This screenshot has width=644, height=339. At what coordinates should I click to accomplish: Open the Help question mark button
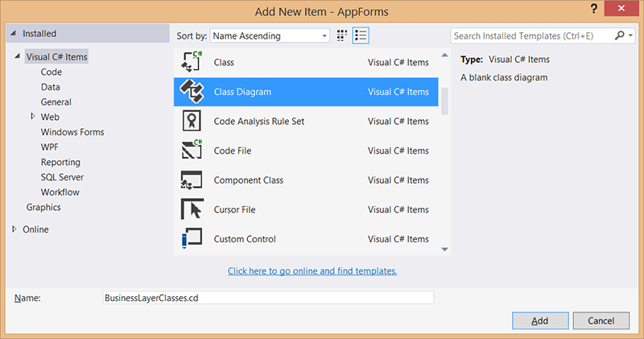tap(593, 9)
